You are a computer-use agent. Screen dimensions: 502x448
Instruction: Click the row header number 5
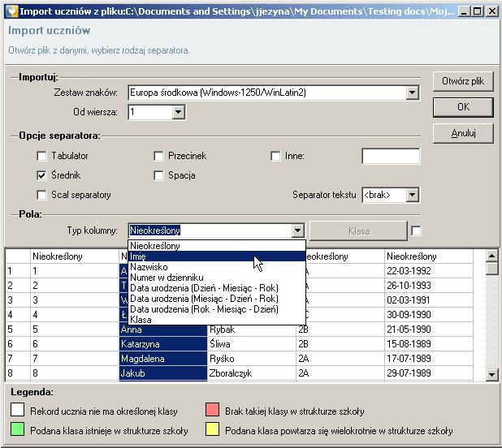(18, 330)
